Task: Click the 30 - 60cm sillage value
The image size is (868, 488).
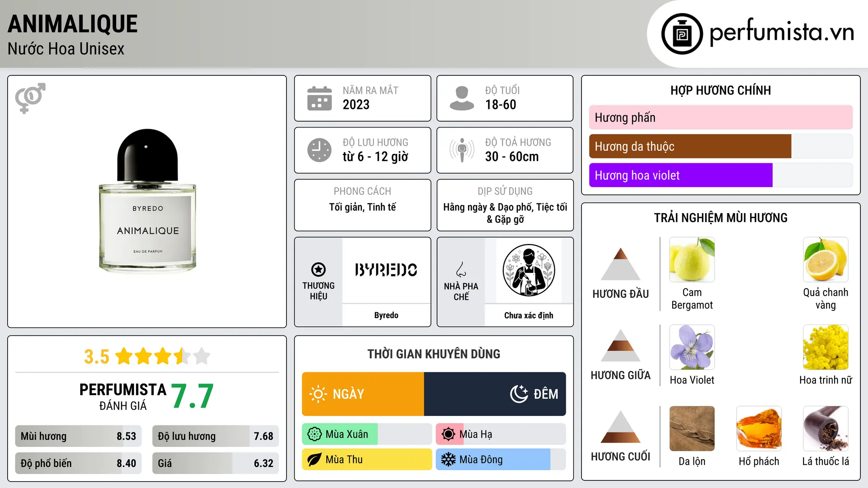Action: [512, 157]
